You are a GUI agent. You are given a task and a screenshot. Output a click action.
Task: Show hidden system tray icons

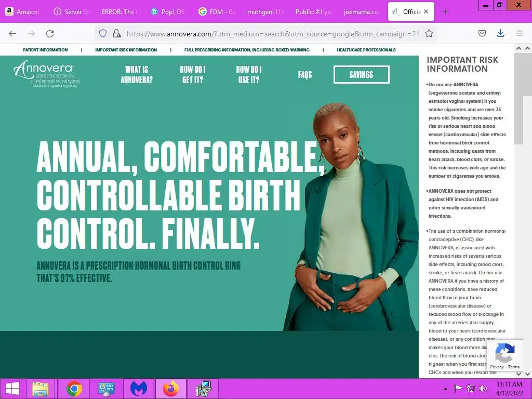pyautogui.click(x=445, y=389)
